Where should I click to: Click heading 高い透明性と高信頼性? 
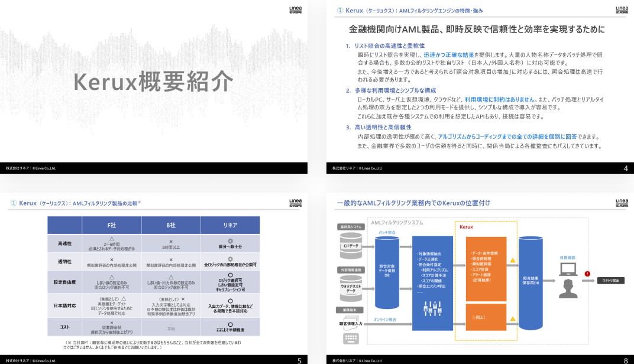point(383,127)
